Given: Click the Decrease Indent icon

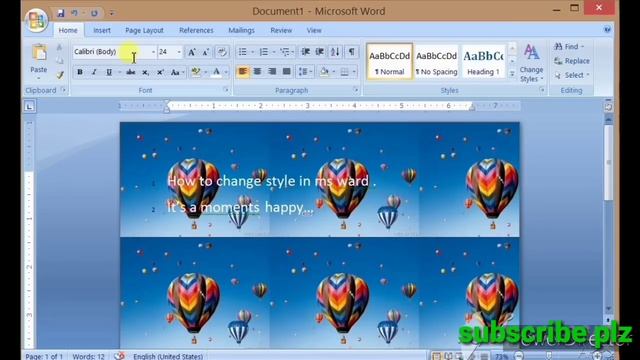Looking at the screenshot, I should (x=305, y=52).
